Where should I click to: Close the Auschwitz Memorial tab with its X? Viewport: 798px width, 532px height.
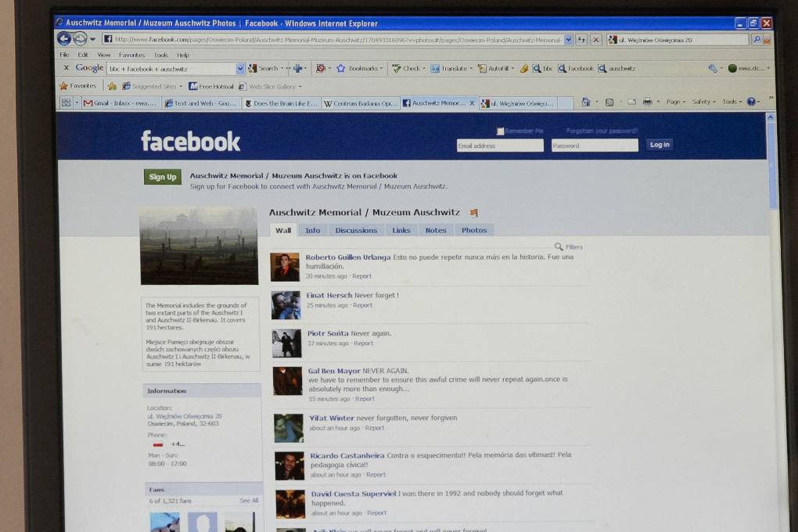click(x=472, y=102)
